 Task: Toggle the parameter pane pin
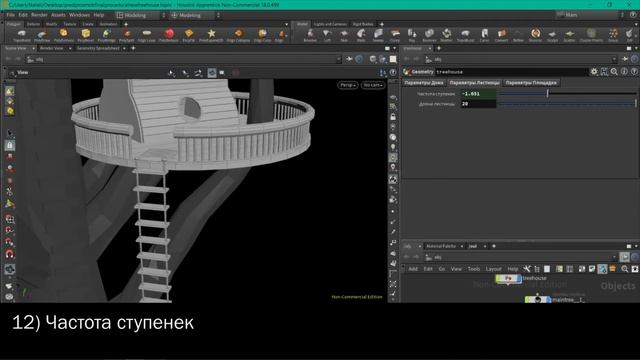625,59
